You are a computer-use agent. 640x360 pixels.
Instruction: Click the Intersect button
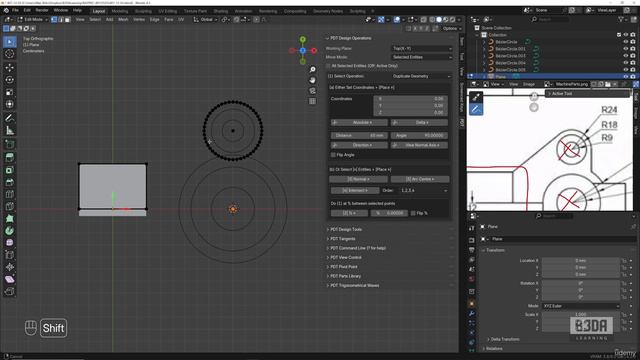(x=354, y=191)
